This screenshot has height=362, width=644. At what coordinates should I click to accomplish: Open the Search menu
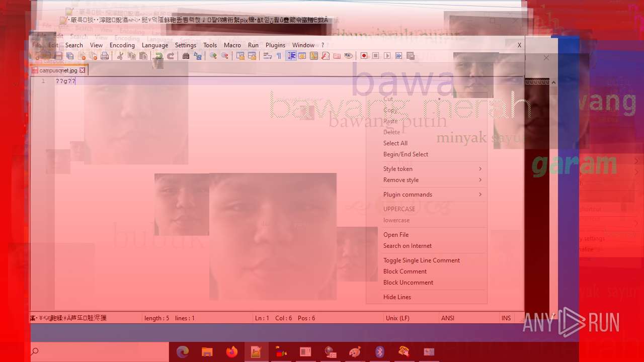tap(74, 45)
